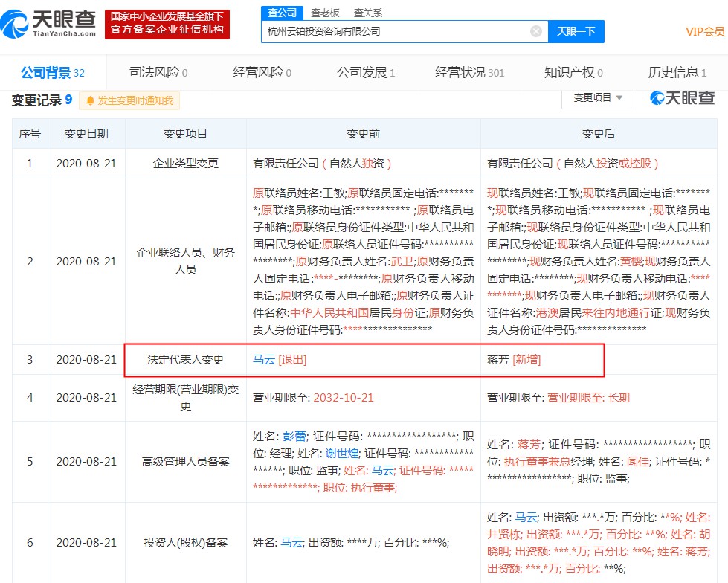Select the 企业类型变更 cell

pyautogui.click(x=185, y=164)
